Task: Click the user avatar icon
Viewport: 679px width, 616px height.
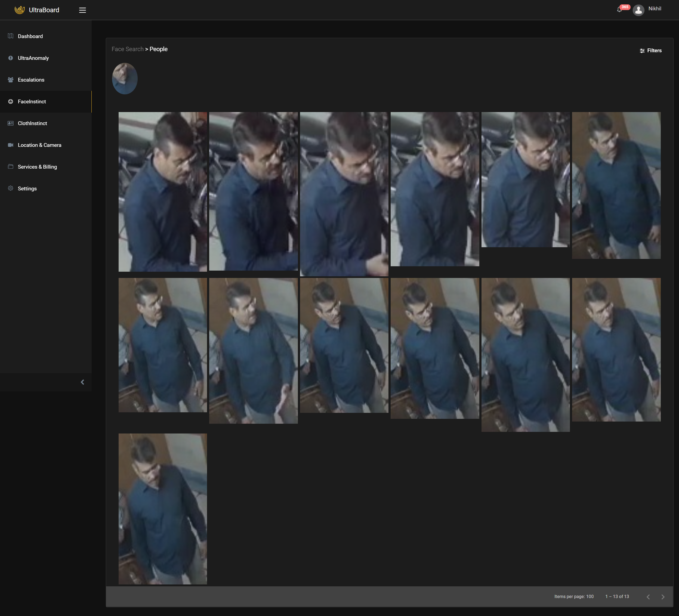Action: click(x=638, y=10)
